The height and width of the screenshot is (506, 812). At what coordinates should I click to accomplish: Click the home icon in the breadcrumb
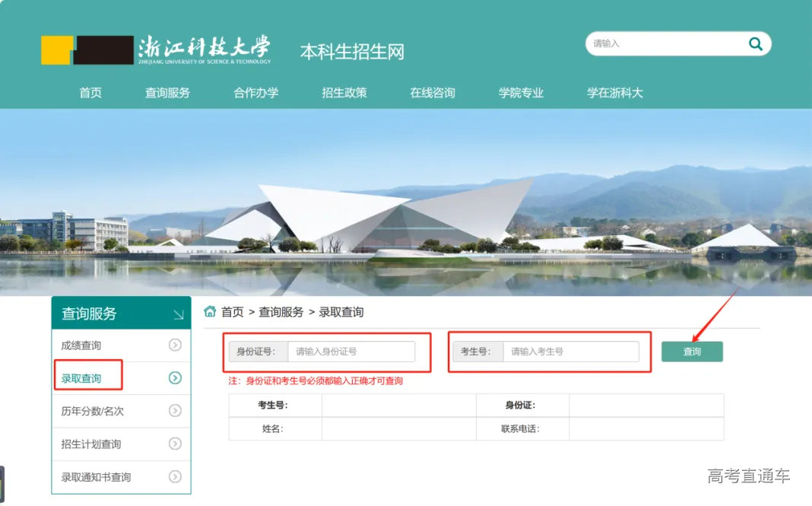click(209, 312)
